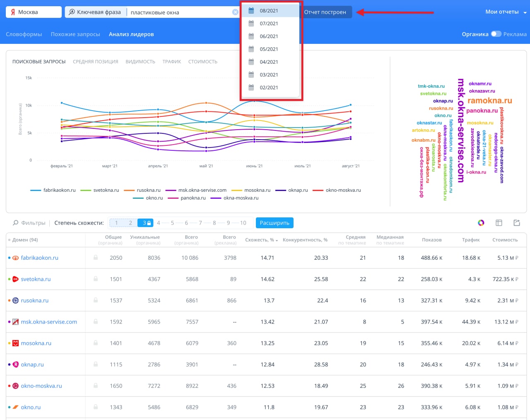
Task: Select 06/2021 in the date list
Action: (x=271, y=36)
